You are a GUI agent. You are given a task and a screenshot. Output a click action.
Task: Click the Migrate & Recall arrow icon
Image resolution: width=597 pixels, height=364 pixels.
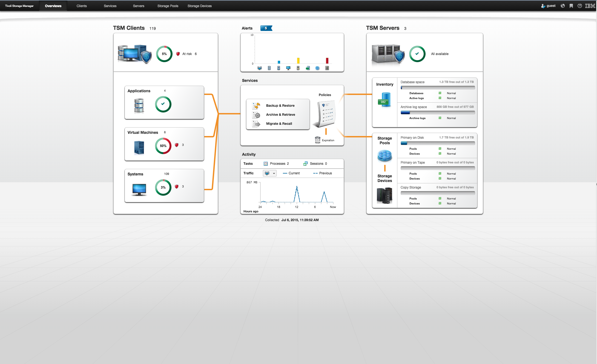(256, 124)
